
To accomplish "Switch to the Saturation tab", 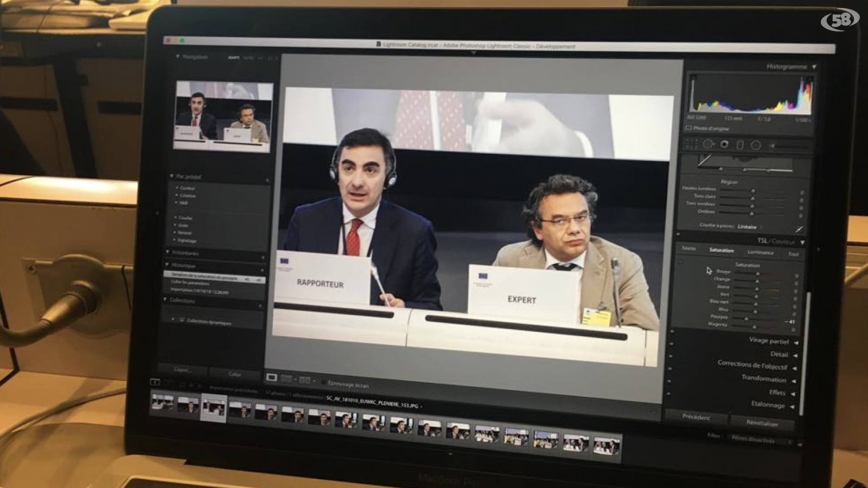I will [x=722, y=250].
